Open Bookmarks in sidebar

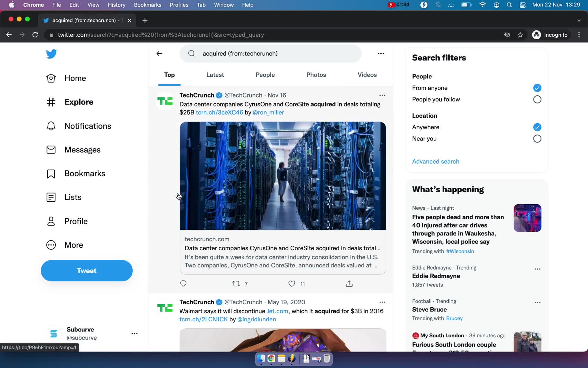click(76, 174)
